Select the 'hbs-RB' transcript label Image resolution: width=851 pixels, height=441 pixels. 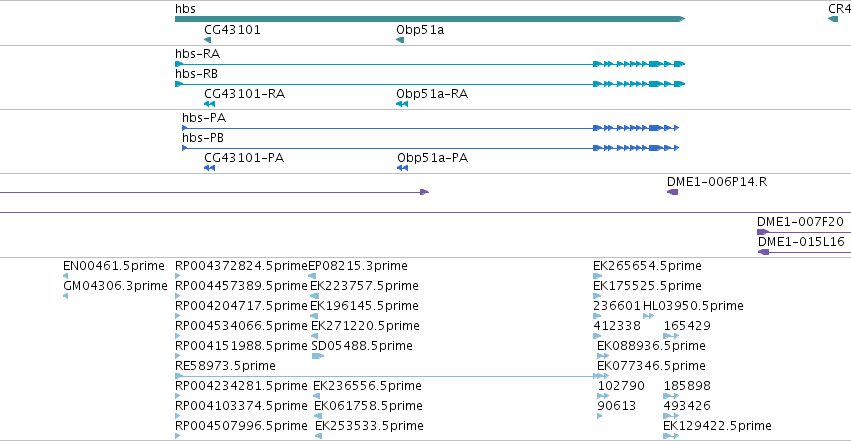(196, 74)
